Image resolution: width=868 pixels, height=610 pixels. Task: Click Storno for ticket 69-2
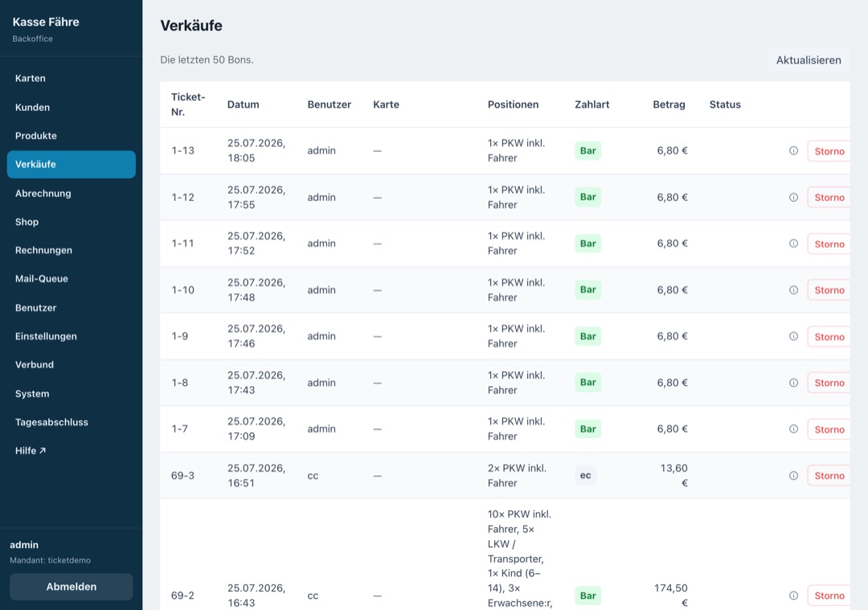(829, 596)
